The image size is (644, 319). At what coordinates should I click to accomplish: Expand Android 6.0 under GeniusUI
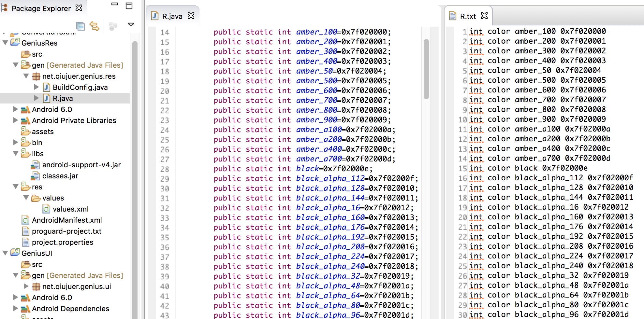pyautogui.click(x=15, y=297)
